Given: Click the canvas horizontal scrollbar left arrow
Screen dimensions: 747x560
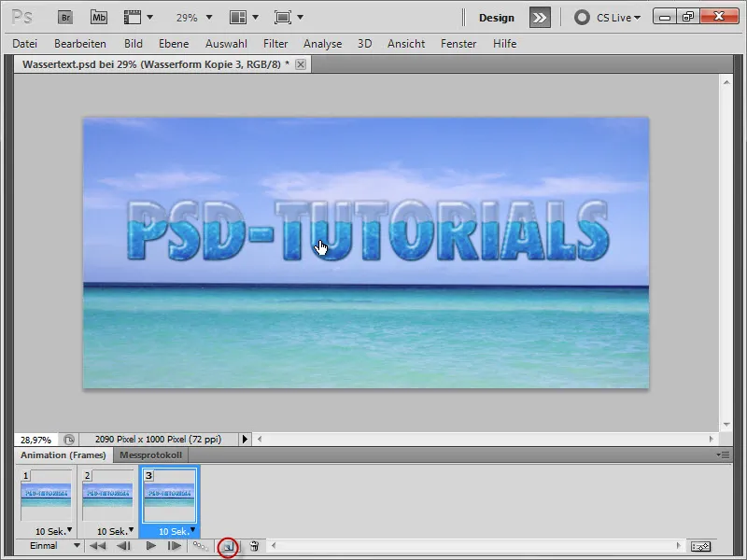Looking at the screenshot, I should pyautogui.click(x=260, y=439).
